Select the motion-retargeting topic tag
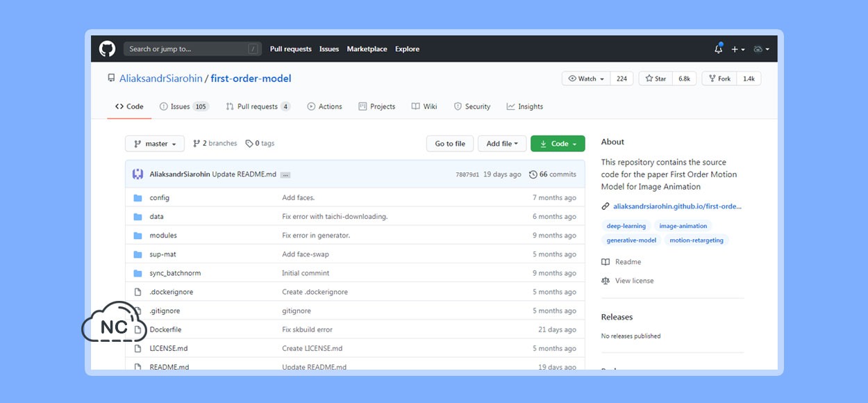This screenshot has height=403, width=868. tap(696, 240)
